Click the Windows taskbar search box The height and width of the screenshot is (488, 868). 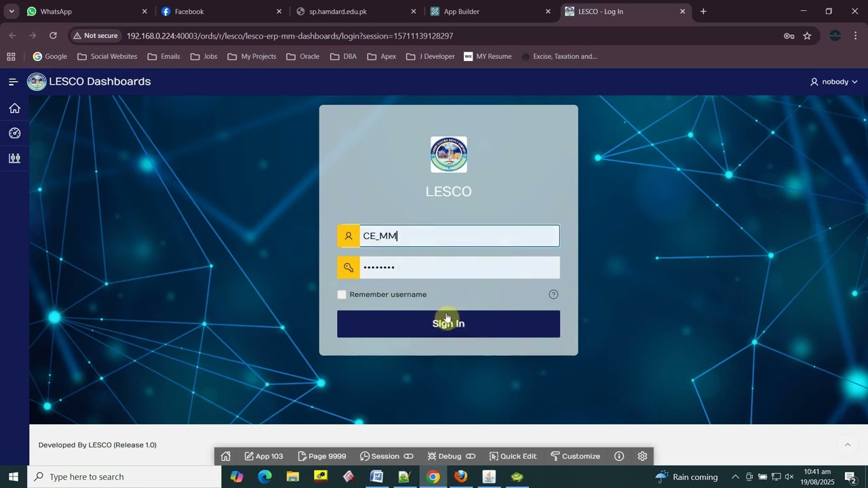tap(124, 476)
